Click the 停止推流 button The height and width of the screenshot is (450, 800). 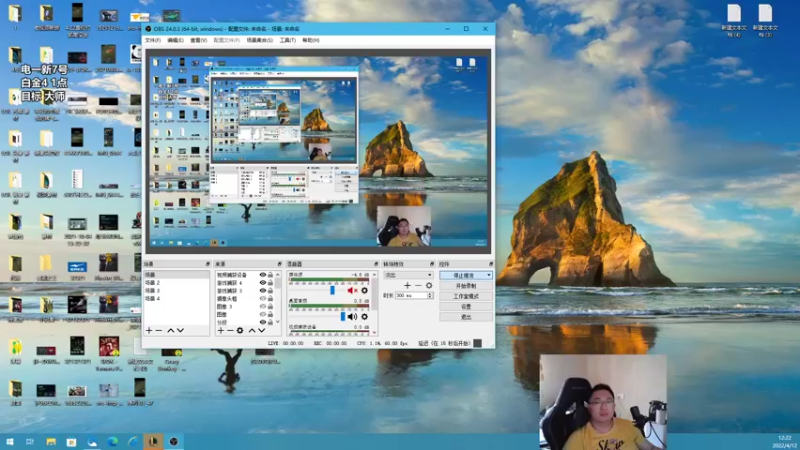click(466, 276)
